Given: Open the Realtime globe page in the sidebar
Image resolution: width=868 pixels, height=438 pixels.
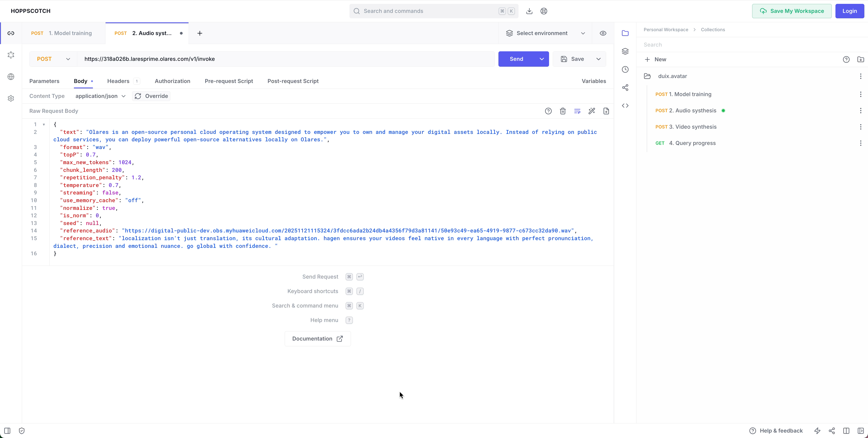Looking at the screenshot, I should 11,77.
